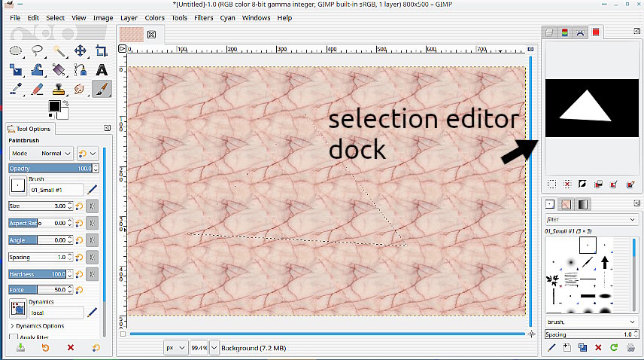
Task: Click foreground color swatch
Action: point(55,106)
